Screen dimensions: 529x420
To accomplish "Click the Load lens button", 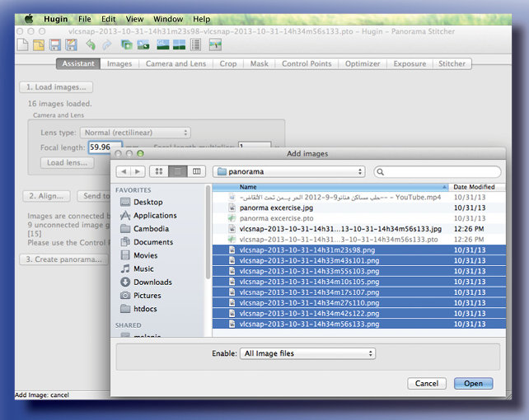I will tap(67, 163).
